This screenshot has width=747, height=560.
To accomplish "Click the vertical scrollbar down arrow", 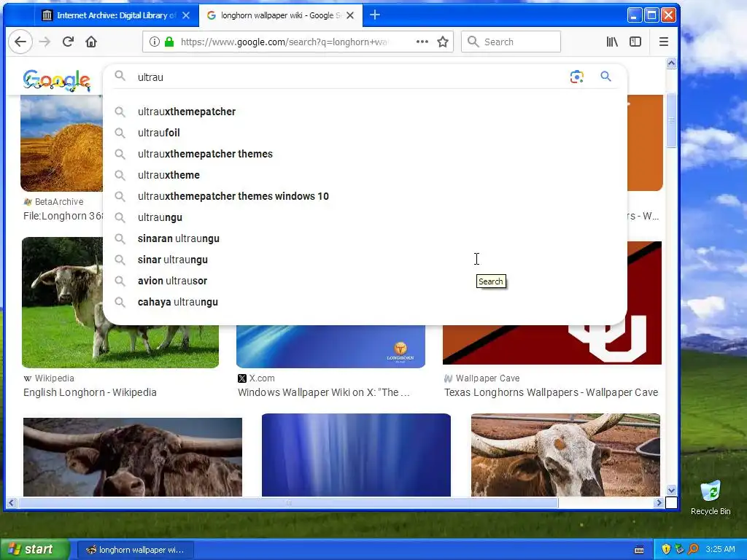I will click(x=671, y=490).
